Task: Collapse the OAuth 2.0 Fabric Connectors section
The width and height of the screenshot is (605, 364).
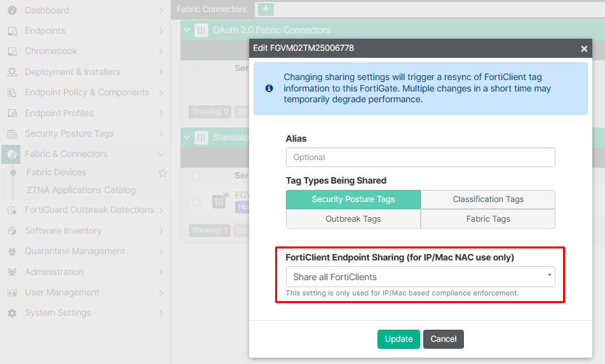Action: pyautogui.click(x=187, y=30)
